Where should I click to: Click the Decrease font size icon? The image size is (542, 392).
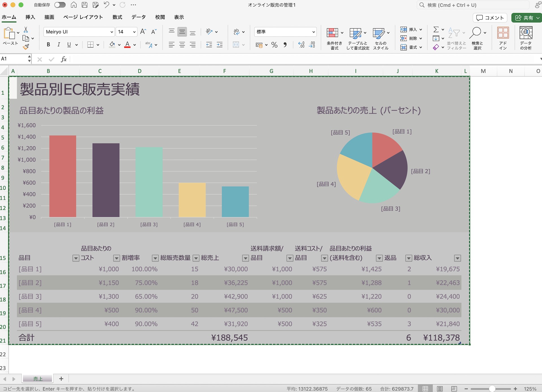(154, 32)
